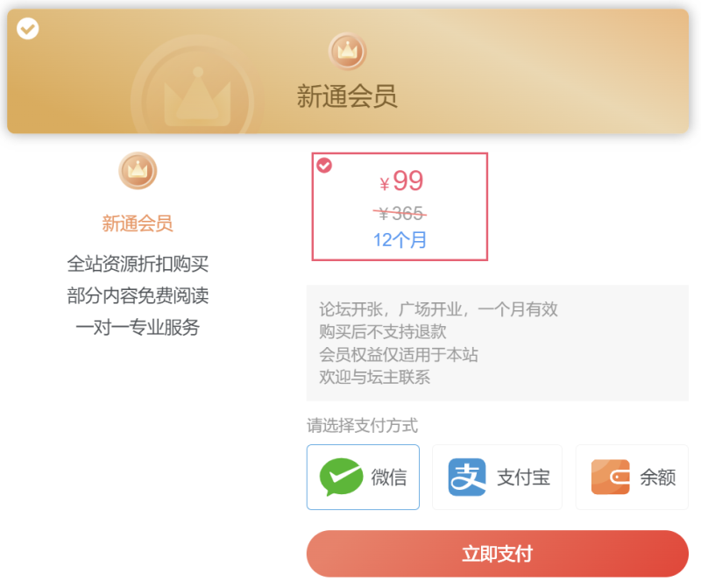The image size is (701, 588).
Task: Click the blue 12个月 duration label
Action: coord(400,240)
